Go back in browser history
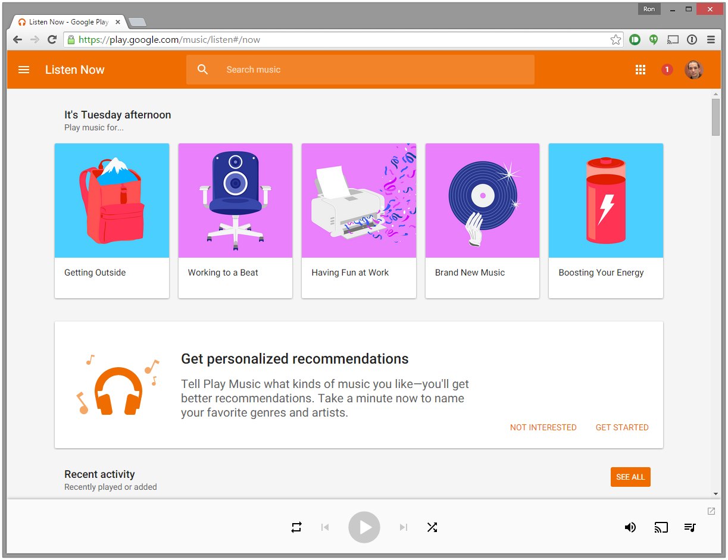Image resolution: width=728 pixels, height=560 pixels. (17, 40)
